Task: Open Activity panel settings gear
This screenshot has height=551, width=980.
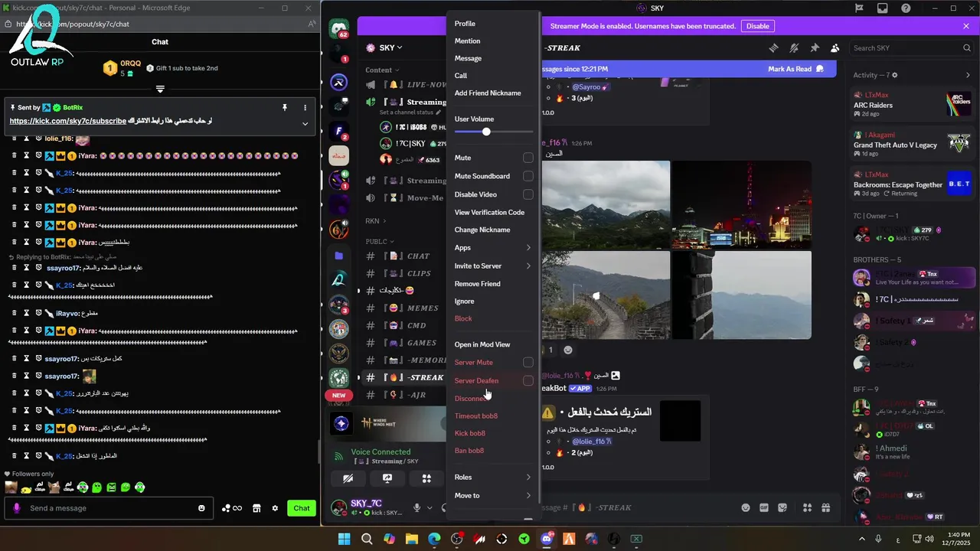Action: point(894,75)
